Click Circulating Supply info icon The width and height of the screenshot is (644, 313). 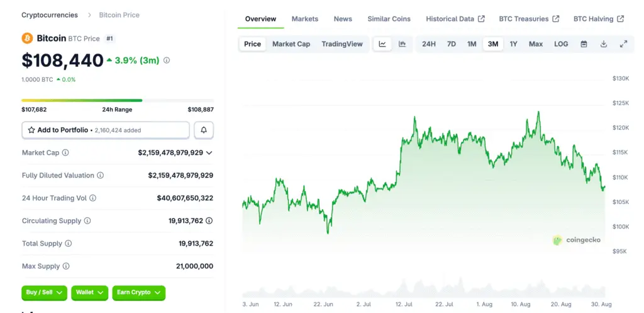coord(87,221)
